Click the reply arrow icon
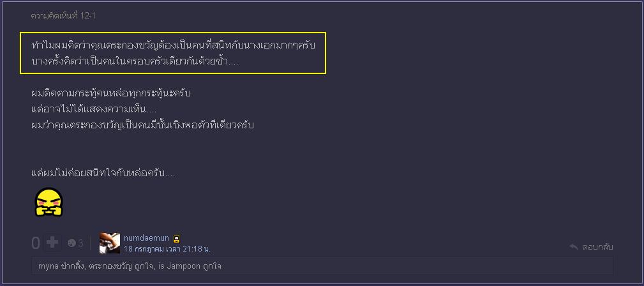This screenshot has height=286, width=644. coord(574,247)
